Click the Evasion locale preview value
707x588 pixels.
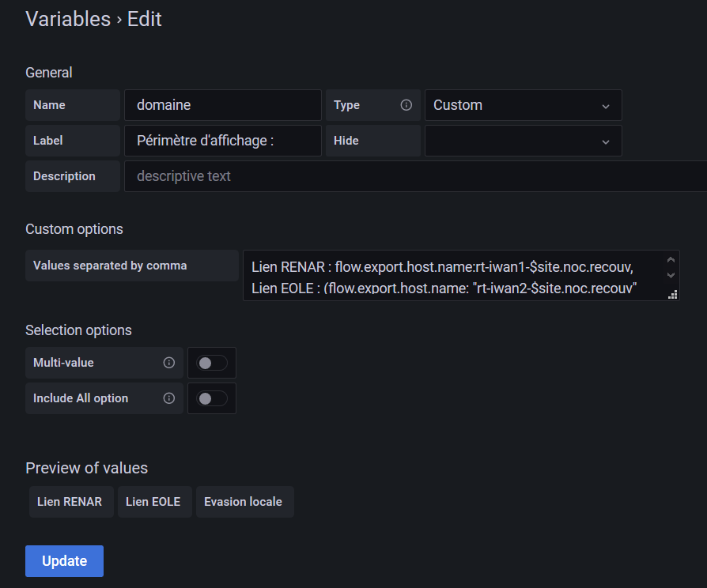(x=244, y=502)
